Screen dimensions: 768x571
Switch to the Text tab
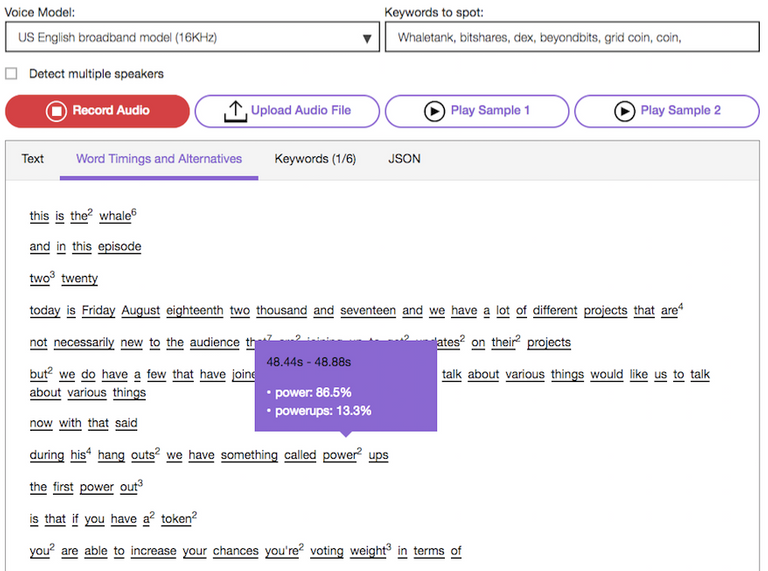(x=32, y=159)
